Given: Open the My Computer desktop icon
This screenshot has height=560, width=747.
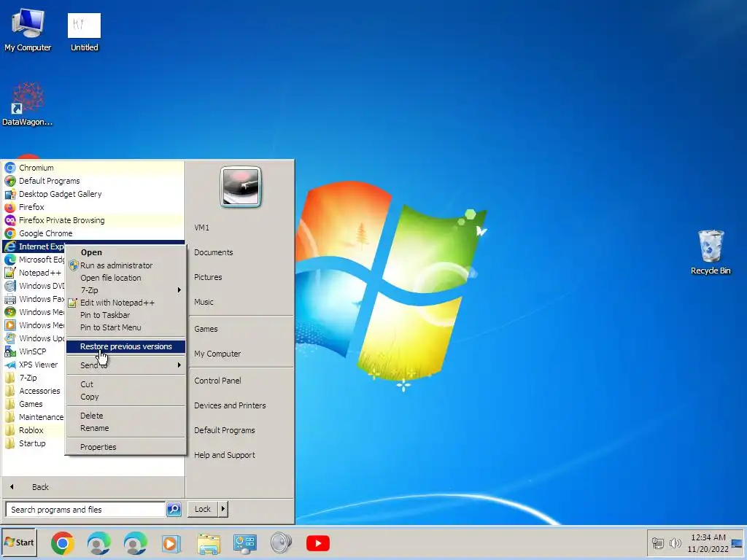Looking at the screenshot, I should click(x=28, y=30).
